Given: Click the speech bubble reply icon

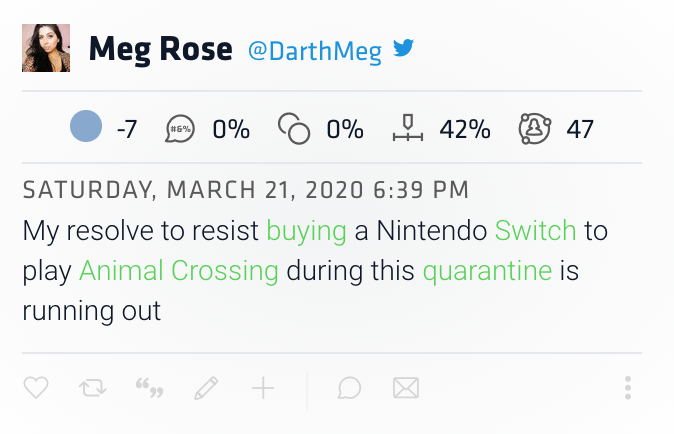Looking at the screenshot, I should click(349, 388).
